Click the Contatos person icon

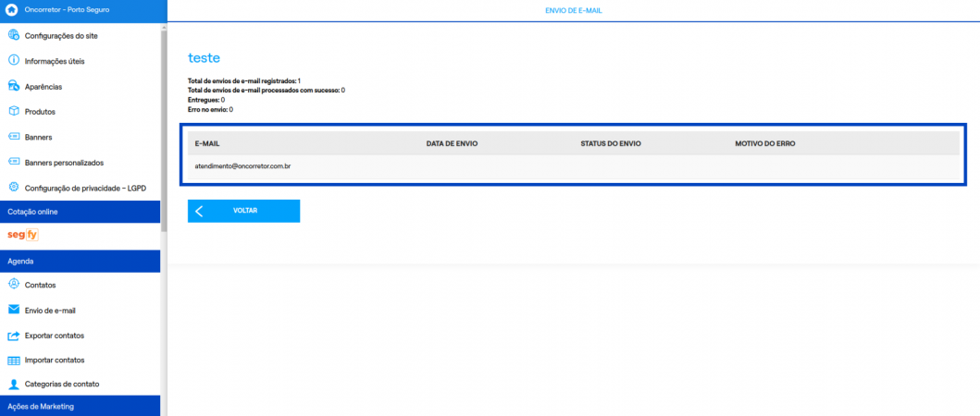pyautogui.click(x=13, y=284)
